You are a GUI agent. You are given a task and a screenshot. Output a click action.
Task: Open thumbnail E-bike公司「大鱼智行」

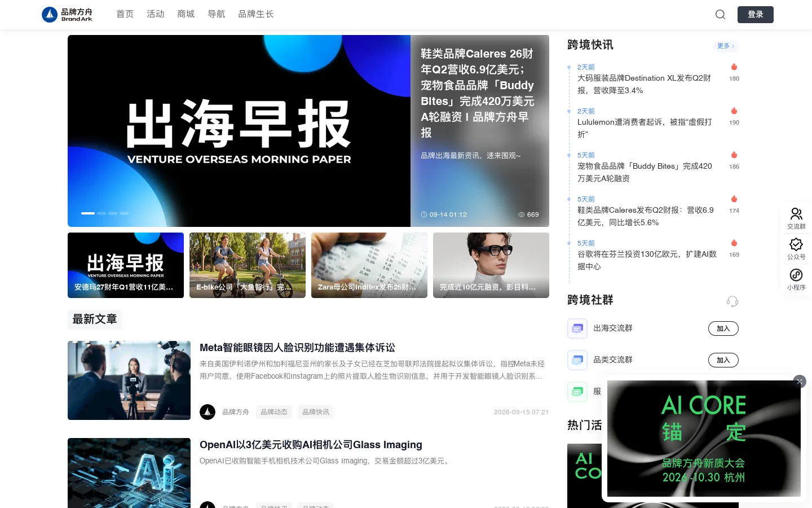[x=248, y=265]
